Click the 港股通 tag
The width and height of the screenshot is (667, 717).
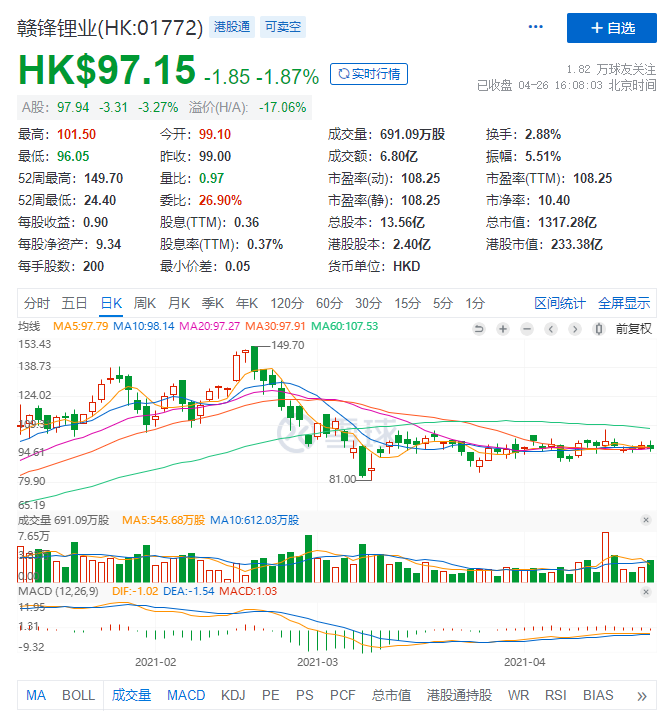pyautogui.click(x=232, y=27)
